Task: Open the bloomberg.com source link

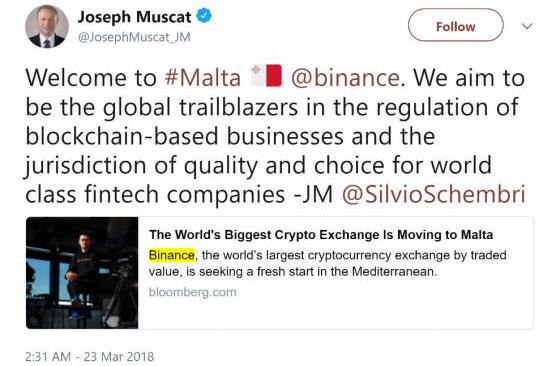Action: pos(192,292)
